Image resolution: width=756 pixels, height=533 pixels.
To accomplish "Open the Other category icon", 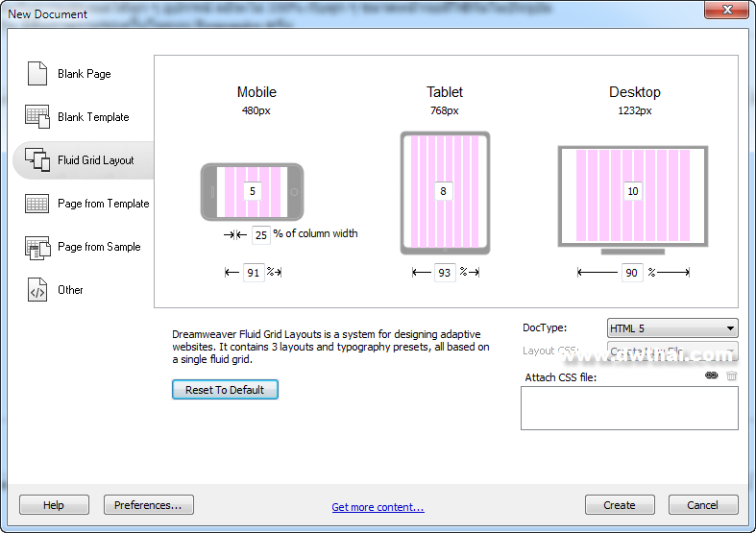I will [x=37, y=290].
